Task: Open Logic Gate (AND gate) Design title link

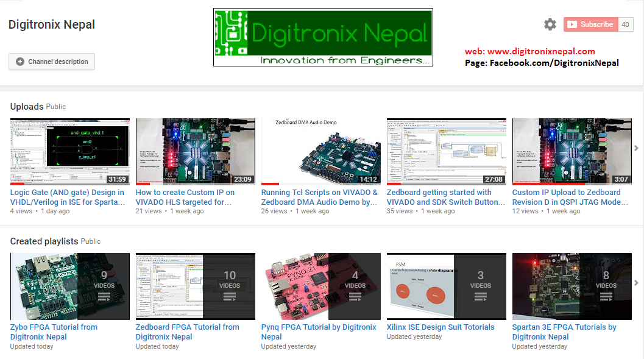Action: coord(68,197)
